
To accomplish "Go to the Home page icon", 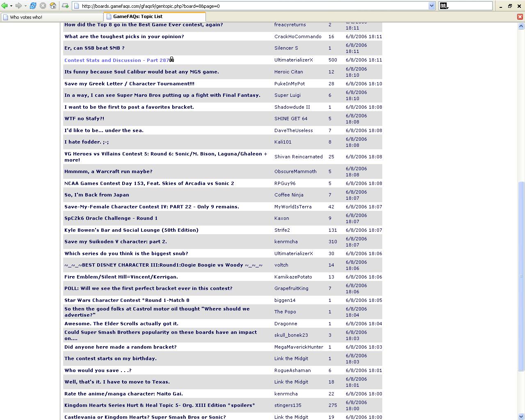I will point(53,6).
